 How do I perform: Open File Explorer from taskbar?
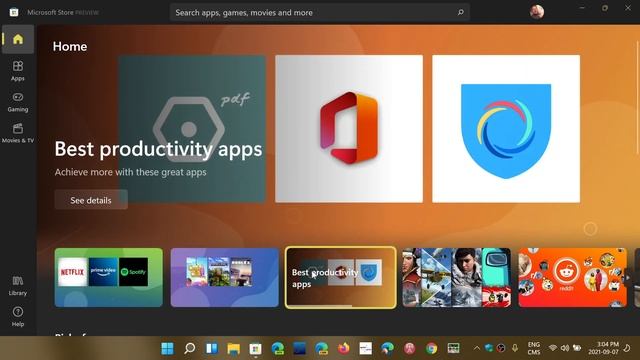click(233, 349)
